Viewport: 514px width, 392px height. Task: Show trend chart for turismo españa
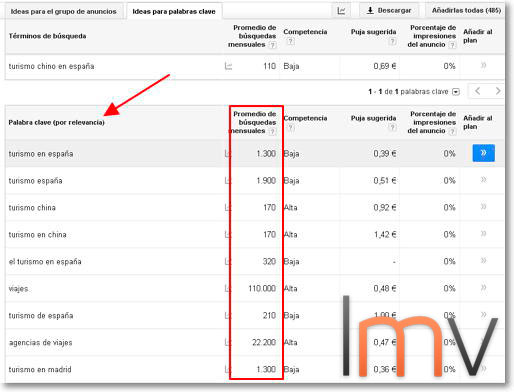[x=227, y=181]
